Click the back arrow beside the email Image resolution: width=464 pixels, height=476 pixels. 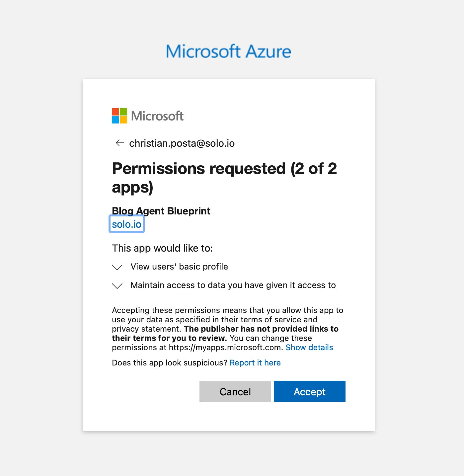(119, 143)
